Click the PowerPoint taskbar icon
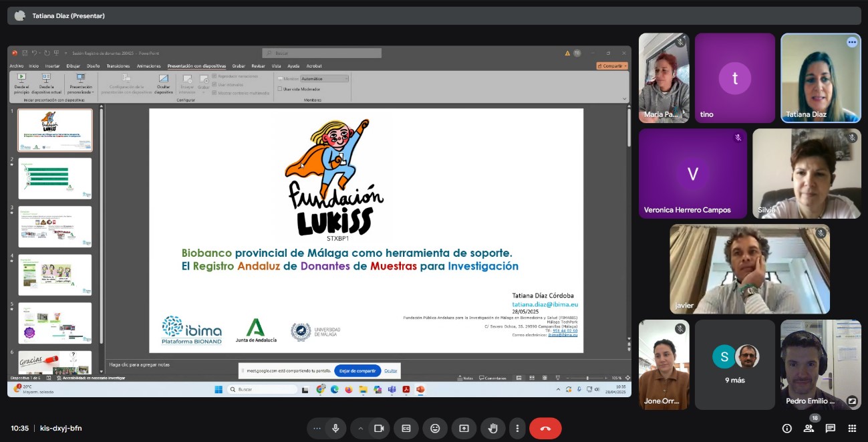 coord(420,389)
